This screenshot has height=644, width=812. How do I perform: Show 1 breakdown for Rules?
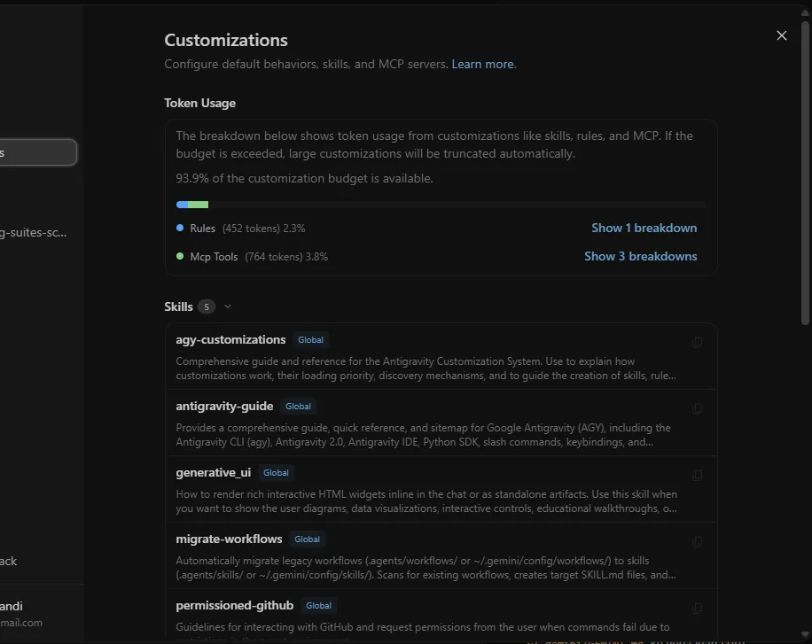pyautogui.click(x=644, y=228)
